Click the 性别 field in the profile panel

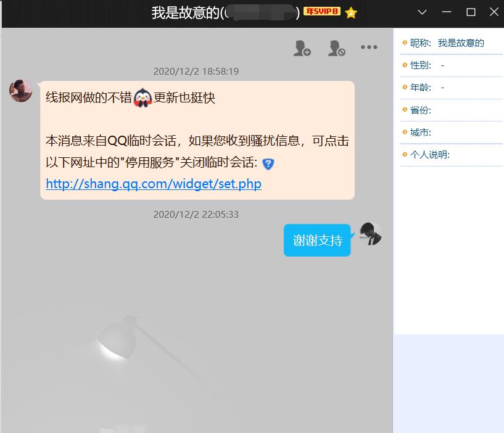[421, 65]
